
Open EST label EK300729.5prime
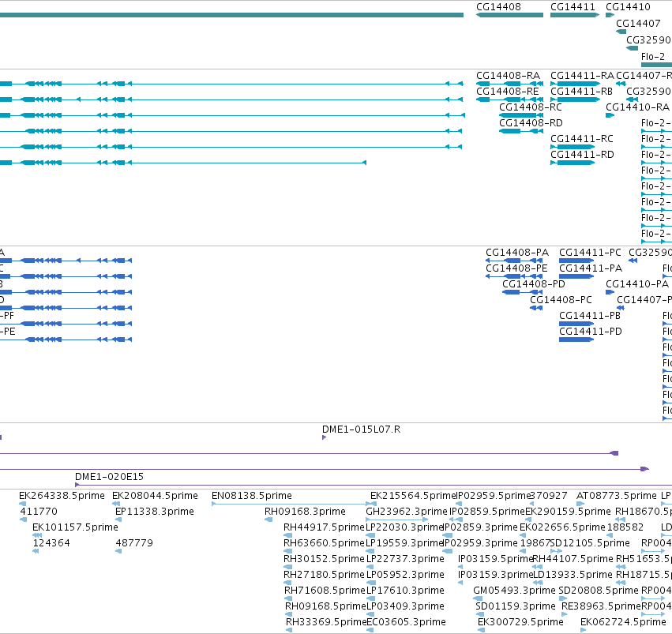coord(520,622)
